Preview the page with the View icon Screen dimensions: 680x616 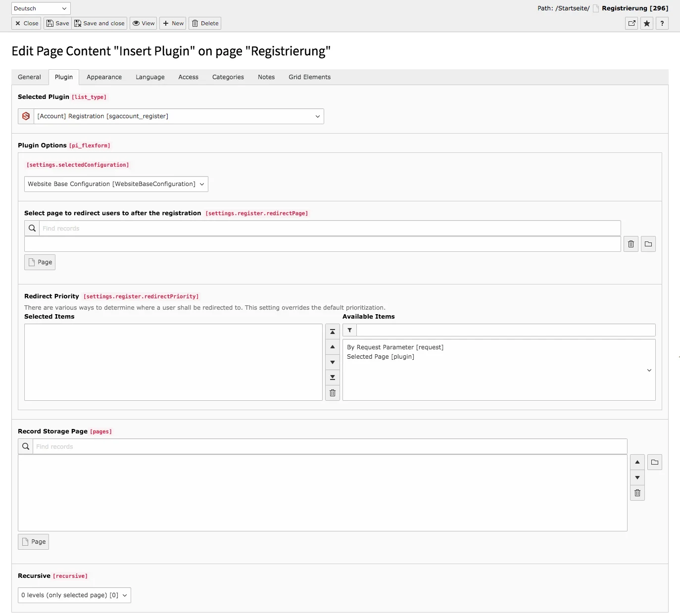[x=143, y=23]
